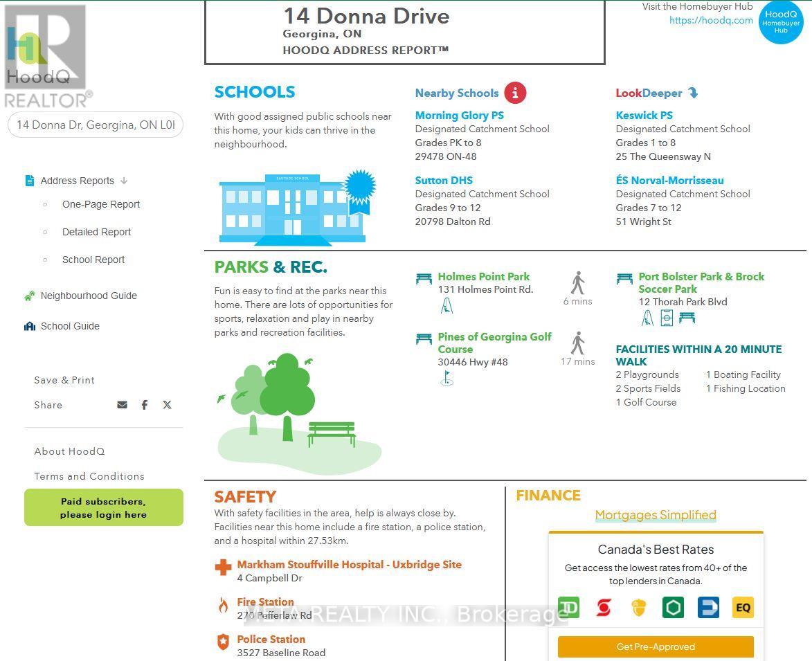Open the School Report
Image resolution: width=812 pixels, height=661 pixels.
(93, 260)
